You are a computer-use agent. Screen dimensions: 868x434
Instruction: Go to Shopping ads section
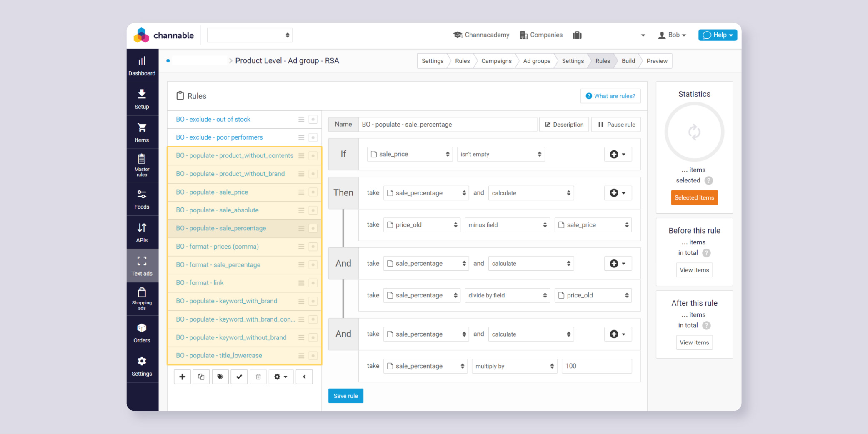tap(142, 299)
